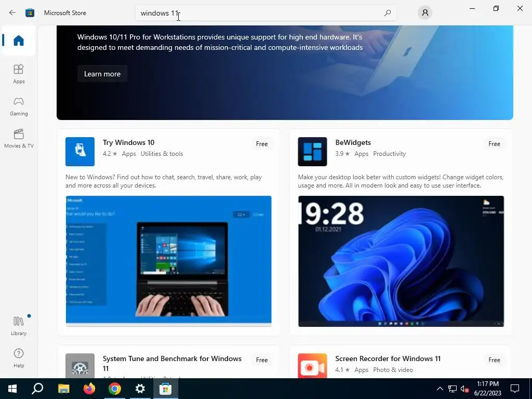Minimize the Microsoft Store window
The height and width of the screenshot is (399, 532).
[472, 8]
